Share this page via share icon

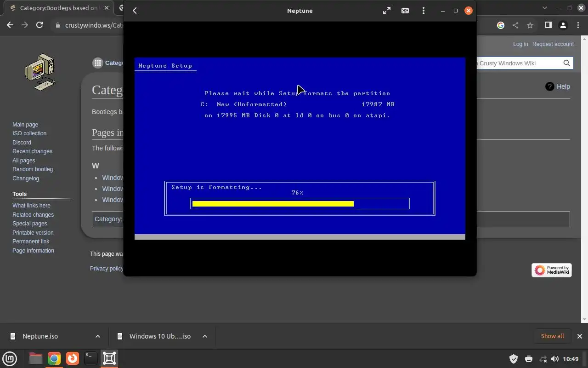[515, 25]
